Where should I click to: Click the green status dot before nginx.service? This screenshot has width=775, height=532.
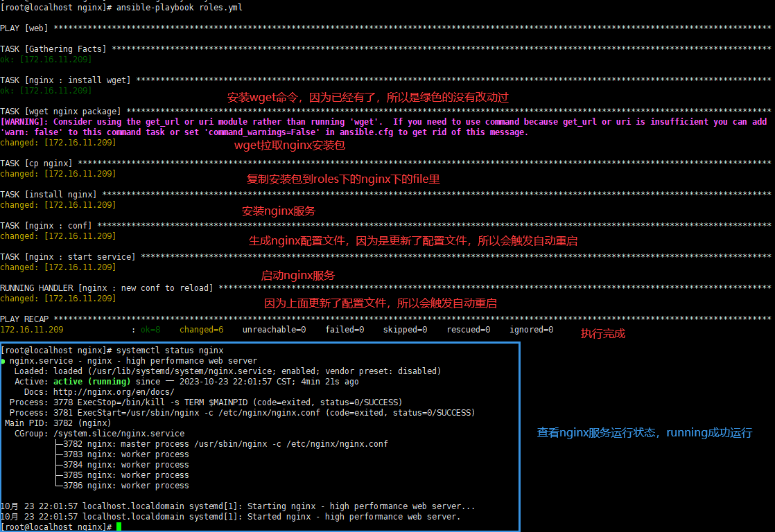pyautogui.click(x=3, y=361)
